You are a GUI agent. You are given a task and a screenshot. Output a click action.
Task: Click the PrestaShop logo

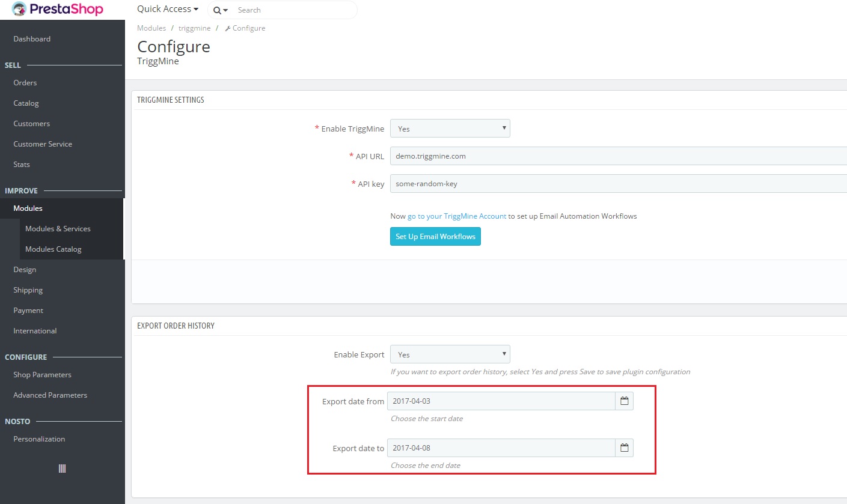[58, 10]
